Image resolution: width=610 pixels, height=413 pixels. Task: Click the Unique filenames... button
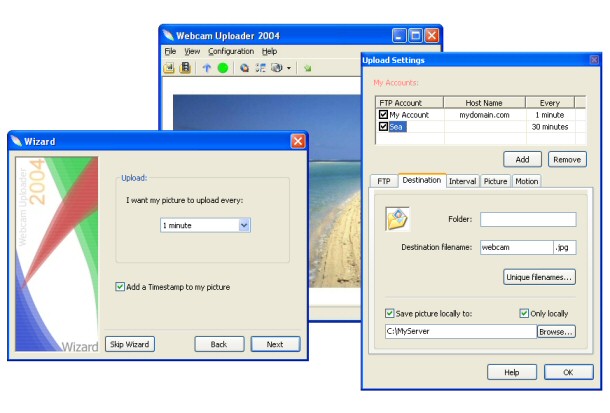tap(539, 277)
